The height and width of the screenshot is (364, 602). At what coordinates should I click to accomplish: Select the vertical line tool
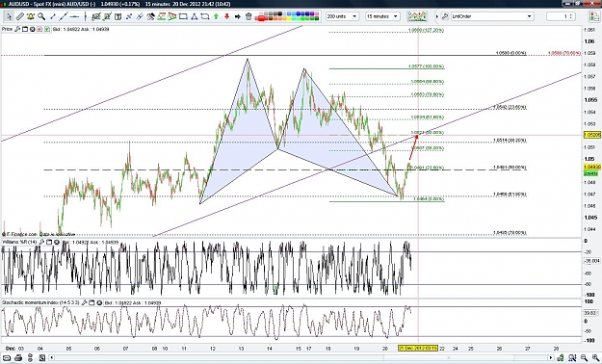coord(85,16)
